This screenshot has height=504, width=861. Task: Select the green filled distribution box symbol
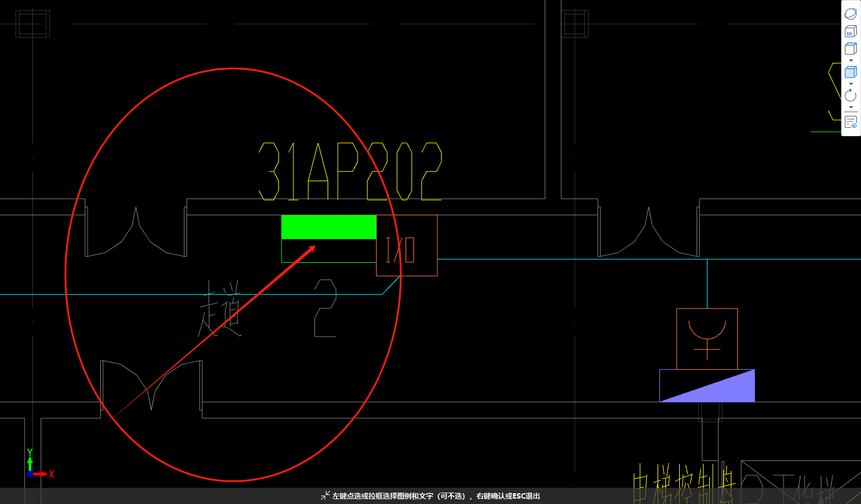[x=329, y=238]
